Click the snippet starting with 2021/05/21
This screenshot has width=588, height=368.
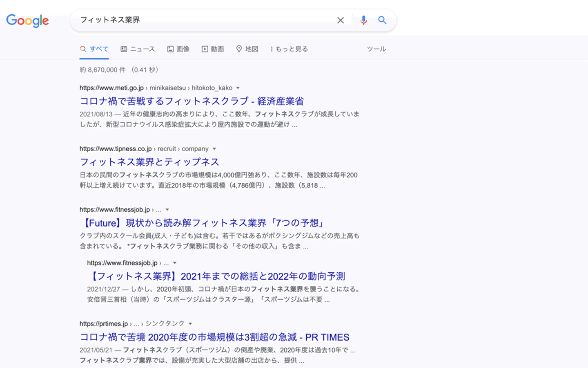tap(218, 355)
